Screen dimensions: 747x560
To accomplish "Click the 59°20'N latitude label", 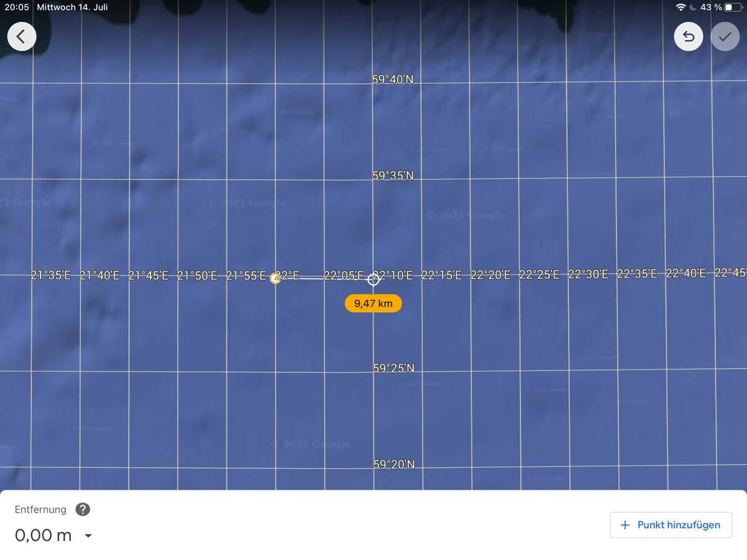I will 393,464.
